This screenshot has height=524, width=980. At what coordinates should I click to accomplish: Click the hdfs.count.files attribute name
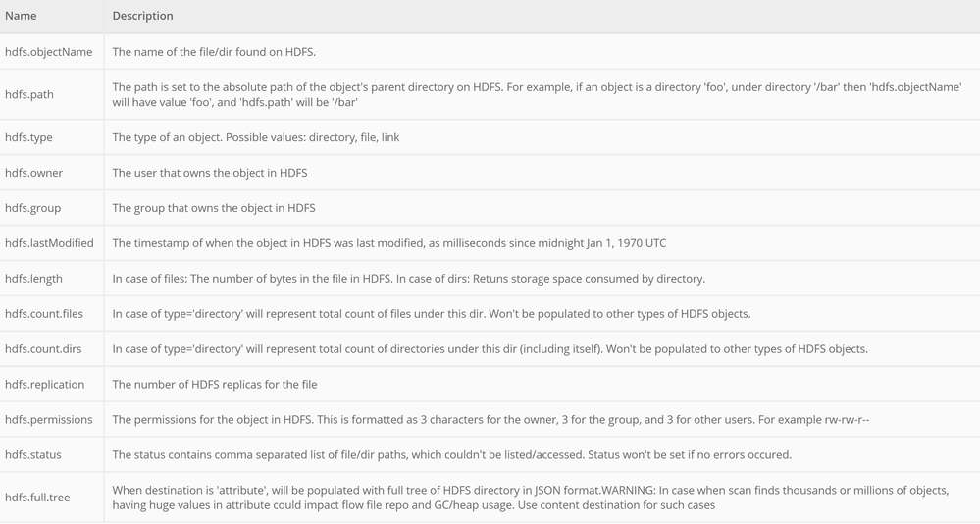pos(44,314)
